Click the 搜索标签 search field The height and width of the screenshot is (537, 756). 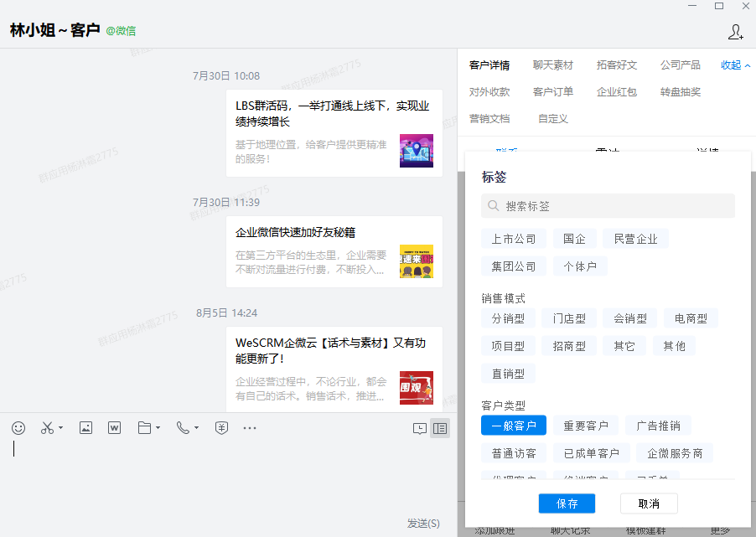[608, 206]
